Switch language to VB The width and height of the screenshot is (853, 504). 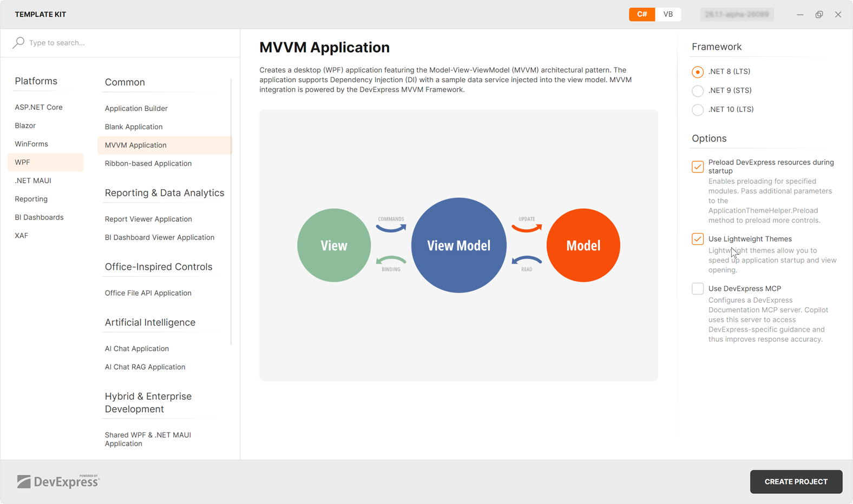[668, 14]
